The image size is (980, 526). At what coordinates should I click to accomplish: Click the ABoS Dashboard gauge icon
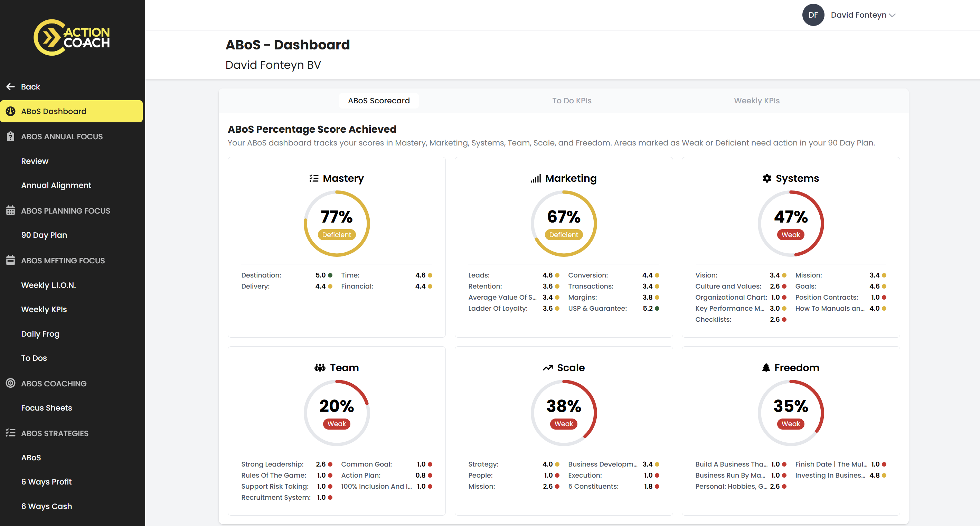(x=11, y=111)
